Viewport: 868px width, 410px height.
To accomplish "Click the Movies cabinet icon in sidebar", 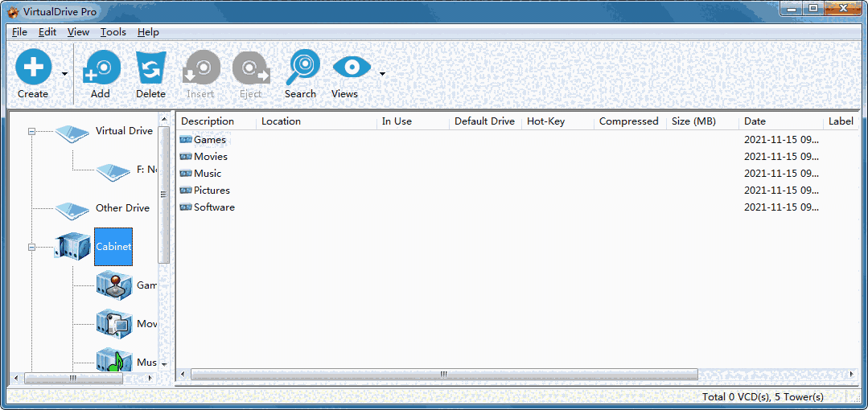I will (x=113, y=323).
